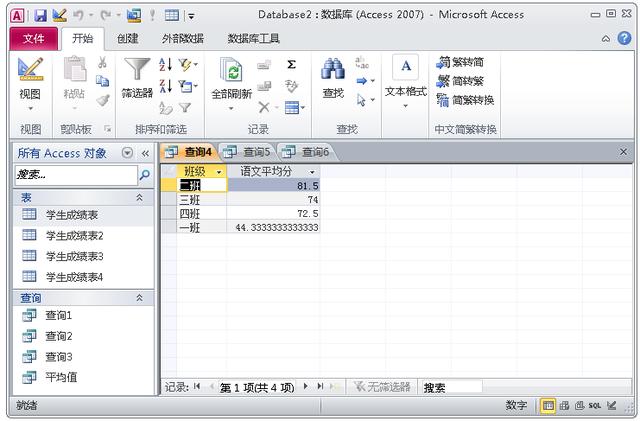
Task: Click the datasheet grid icon in quick access toolbar
Action: [x=172, y=16]
